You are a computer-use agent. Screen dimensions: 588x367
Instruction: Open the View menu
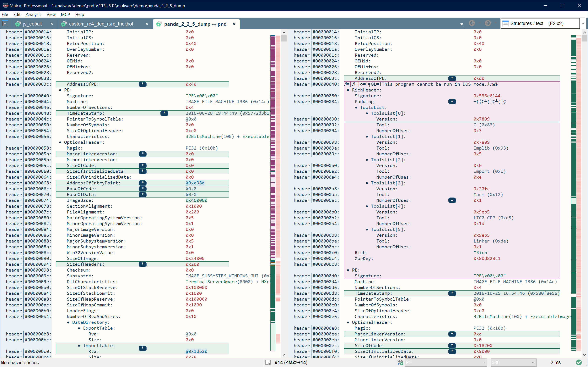(x=51, y=14)
